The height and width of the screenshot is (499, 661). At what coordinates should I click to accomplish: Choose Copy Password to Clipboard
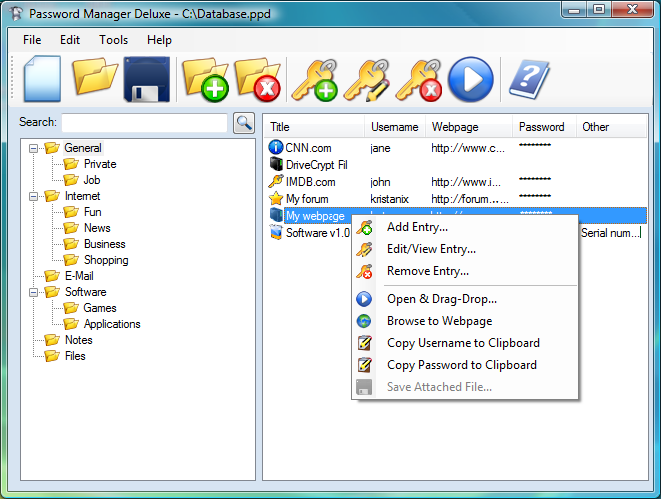(461, 365)
